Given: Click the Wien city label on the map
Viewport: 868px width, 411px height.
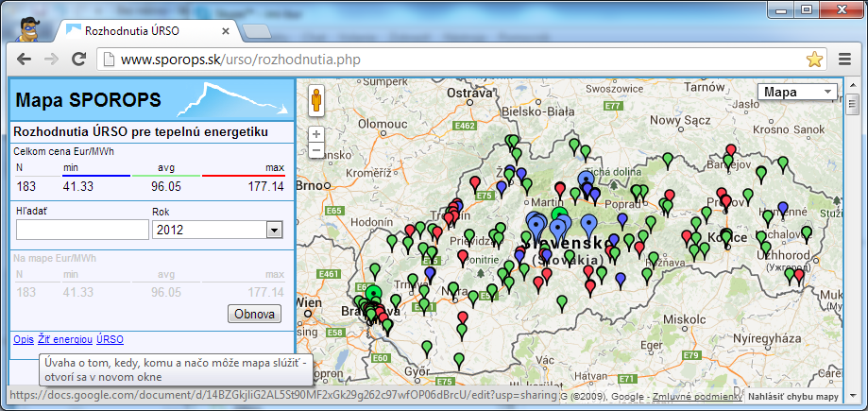Looking at the screenshot, I should (x=310, y=303).
